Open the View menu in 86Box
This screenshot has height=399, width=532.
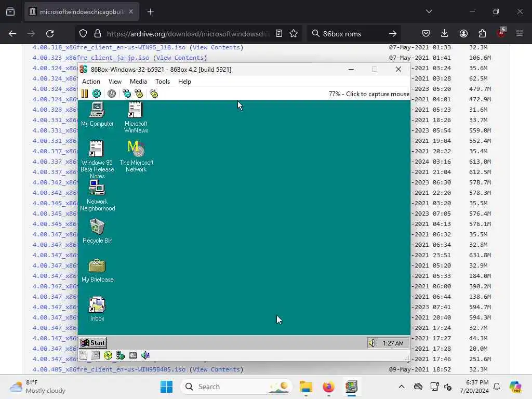point(115,82)
